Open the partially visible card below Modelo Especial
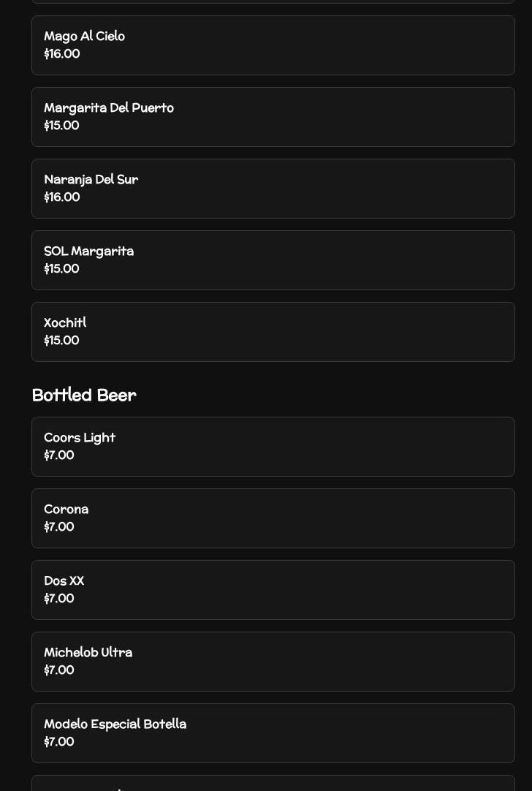532x791 pixels. pos(273,783)
